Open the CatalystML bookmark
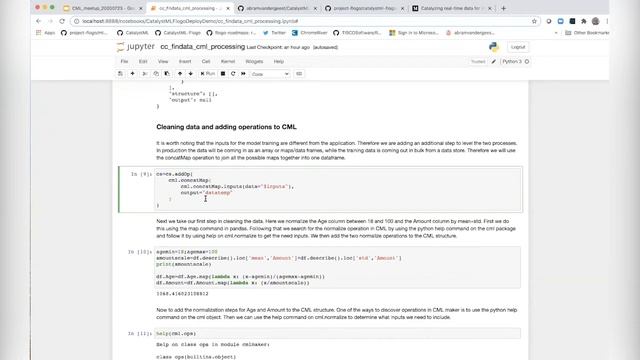The image size is (640, 360). [x=133, y=33]
